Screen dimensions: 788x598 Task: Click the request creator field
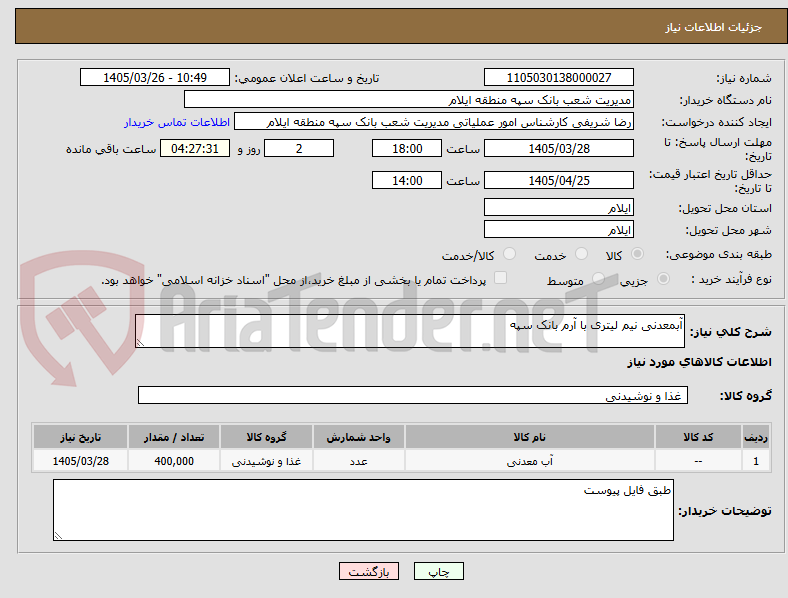[x=434, y=122]
